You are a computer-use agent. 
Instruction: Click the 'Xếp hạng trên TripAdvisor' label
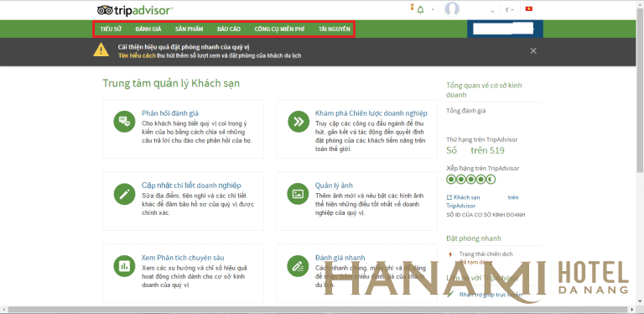483,169
